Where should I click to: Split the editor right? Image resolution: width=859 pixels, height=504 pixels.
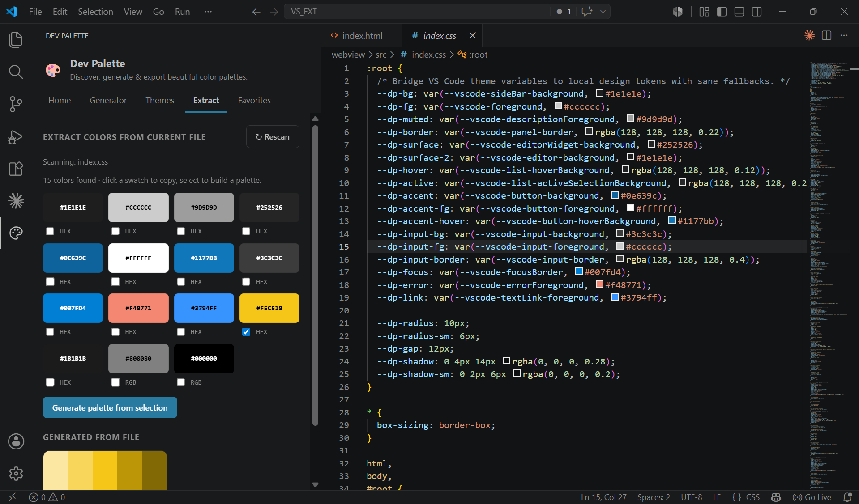pyautogui.click(x=826, y=35)
